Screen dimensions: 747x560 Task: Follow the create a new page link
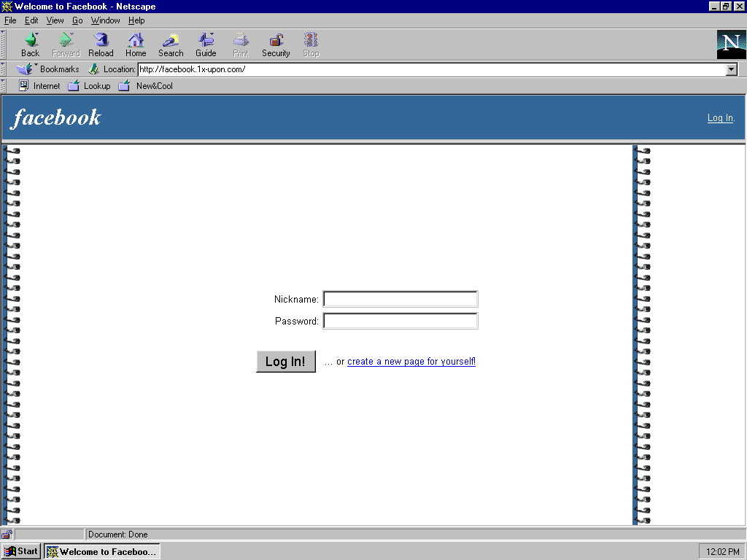pos(411,362)
